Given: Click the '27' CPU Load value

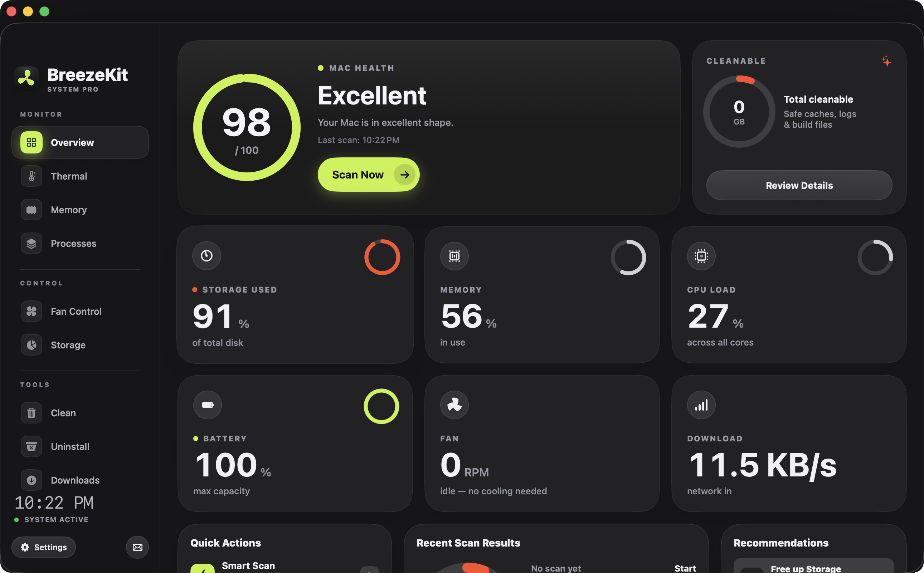Looking at the screenshot, I should coord(708,316).
